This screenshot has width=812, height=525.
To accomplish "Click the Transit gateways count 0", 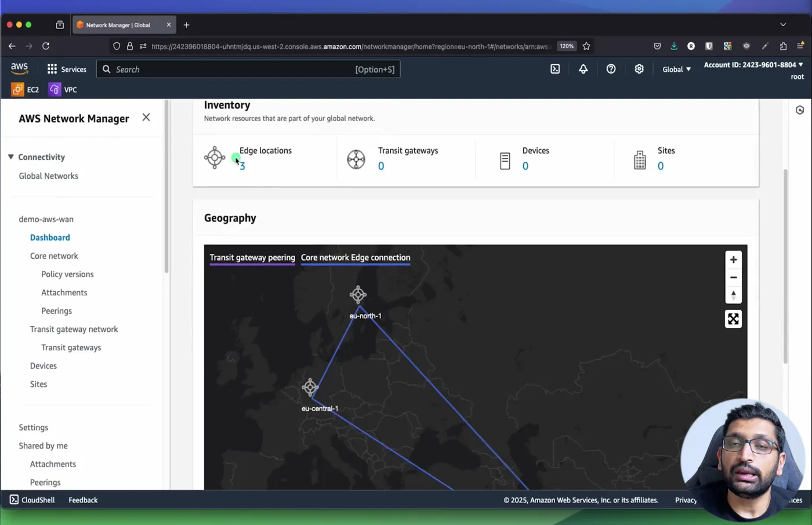I will pyautogui.click(x=381, y=166).
